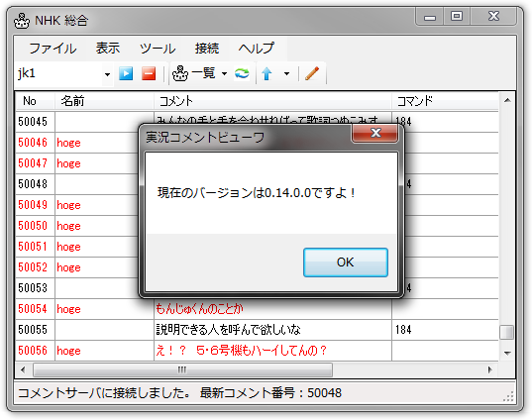The height and width of the screenshot is (420, 532).
Task: Open the ツール menu
Action: click(x=158, y=49)
